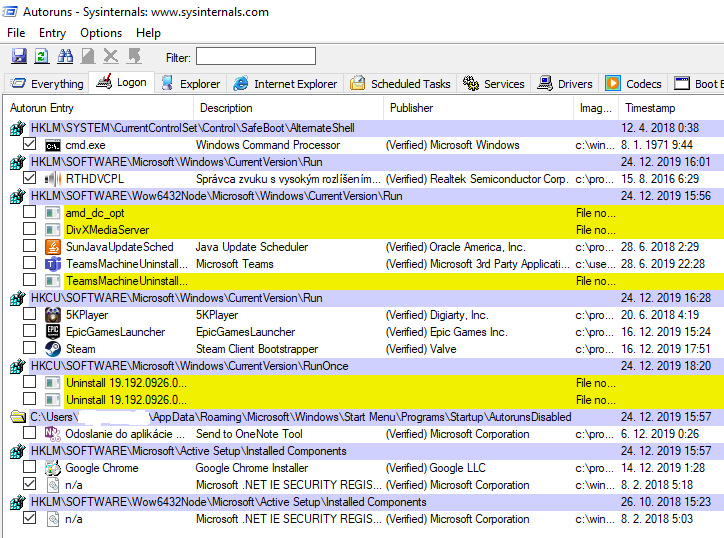Click the cmd.exe entry icon

click(x=53, y=145)
